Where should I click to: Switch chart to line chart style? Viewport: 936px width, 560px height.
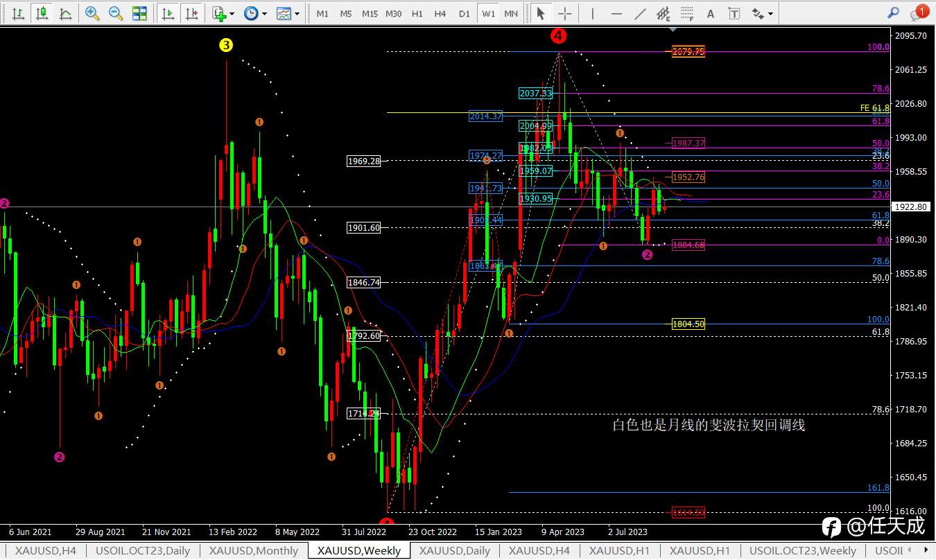tap(65, 13)
